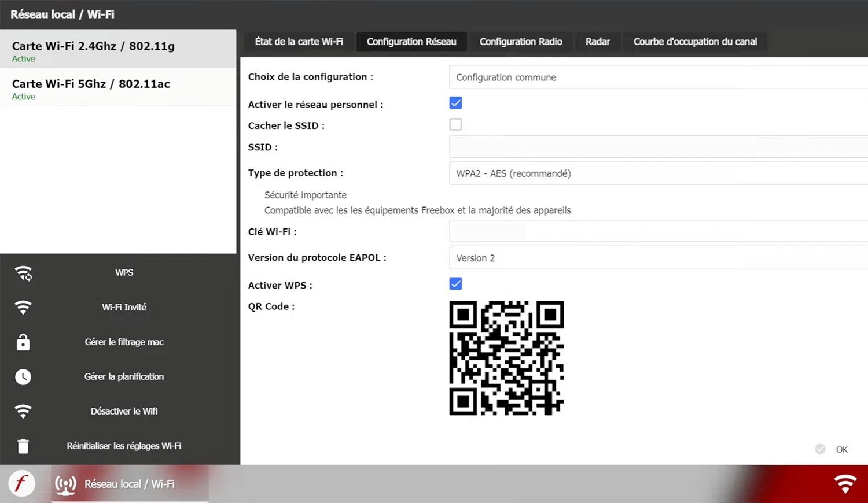
Task: Enable the Cacher le SSID checkbox
Action: [455, 124]
